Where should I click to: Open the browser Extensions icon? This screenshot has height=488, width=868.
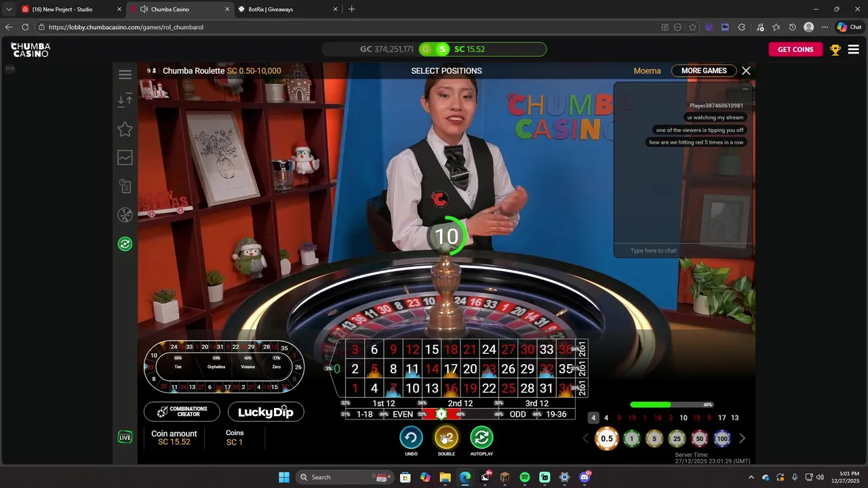point(741,27)
